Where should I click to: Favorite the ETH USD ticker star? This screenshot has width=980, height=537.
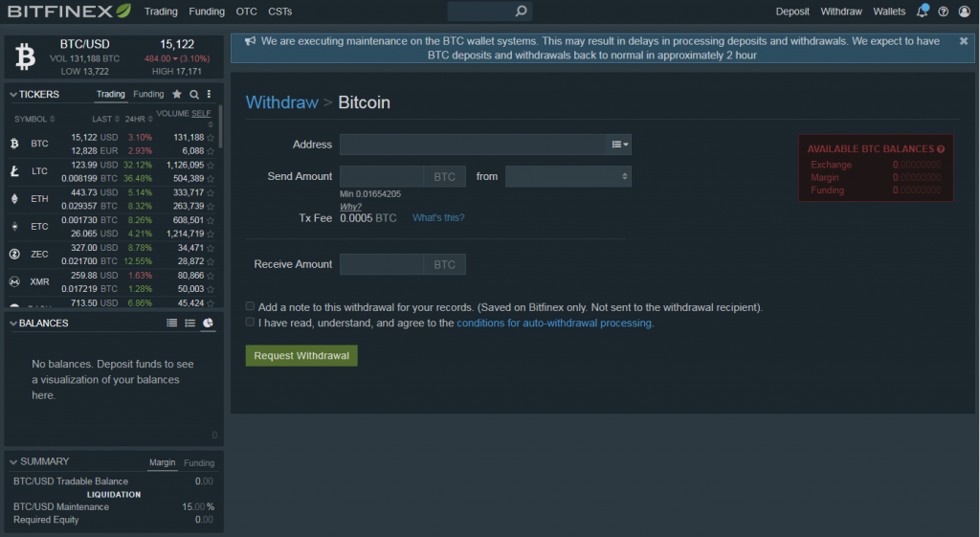(211, 192)
